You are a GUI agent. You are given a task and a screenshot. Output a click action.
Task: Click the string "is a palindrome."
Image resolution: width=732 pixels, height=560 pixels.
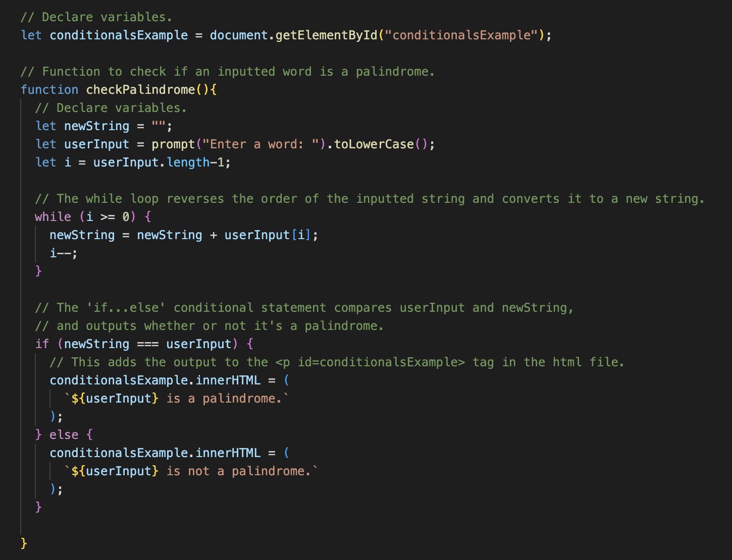(x=224, y=399)
